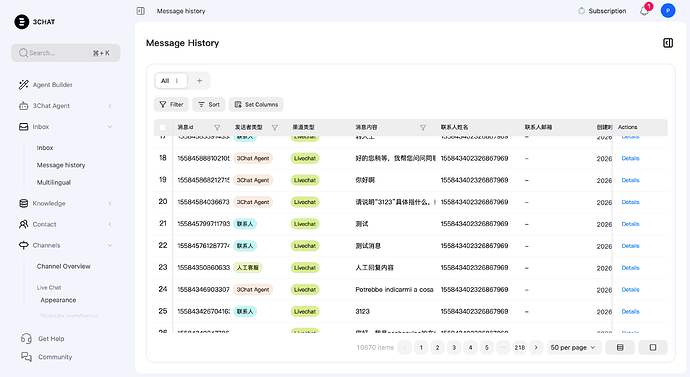Click the Subscription link
This screenshot has width=690, height=377.
pos(607,11)
